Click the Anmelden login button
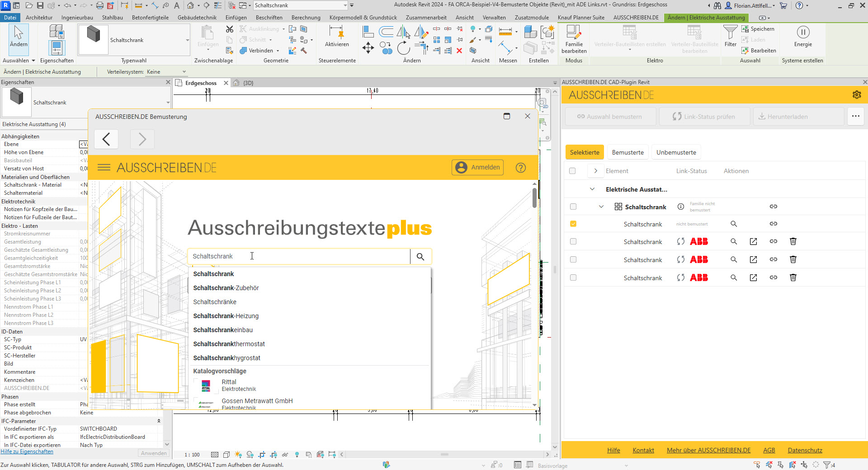This screenshot has width=868, height=470. click(478, 168)
